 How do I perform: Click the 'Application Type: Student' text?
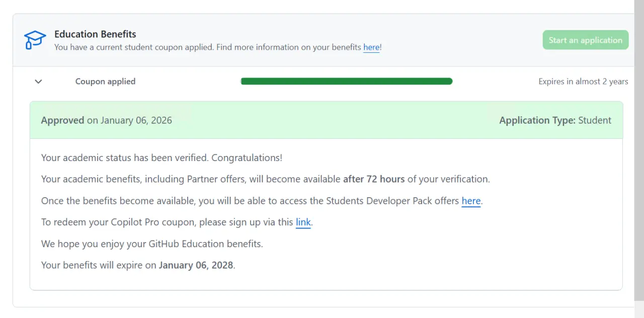555,120
